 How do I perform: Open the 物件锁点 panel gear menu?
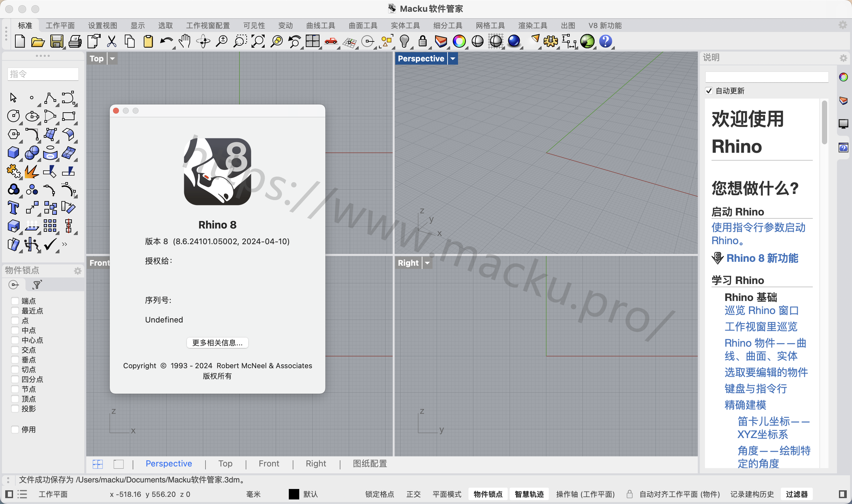(x=78, y=271)
